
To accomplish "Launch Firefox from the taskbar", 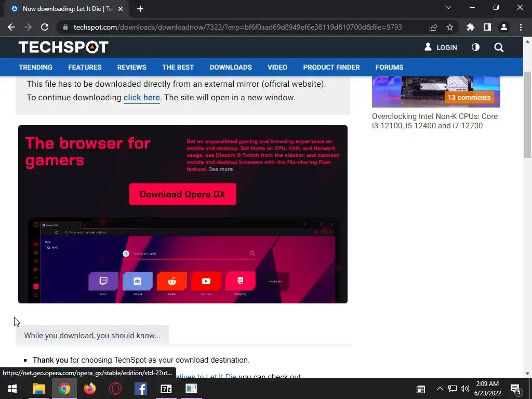I will [89, 389].
